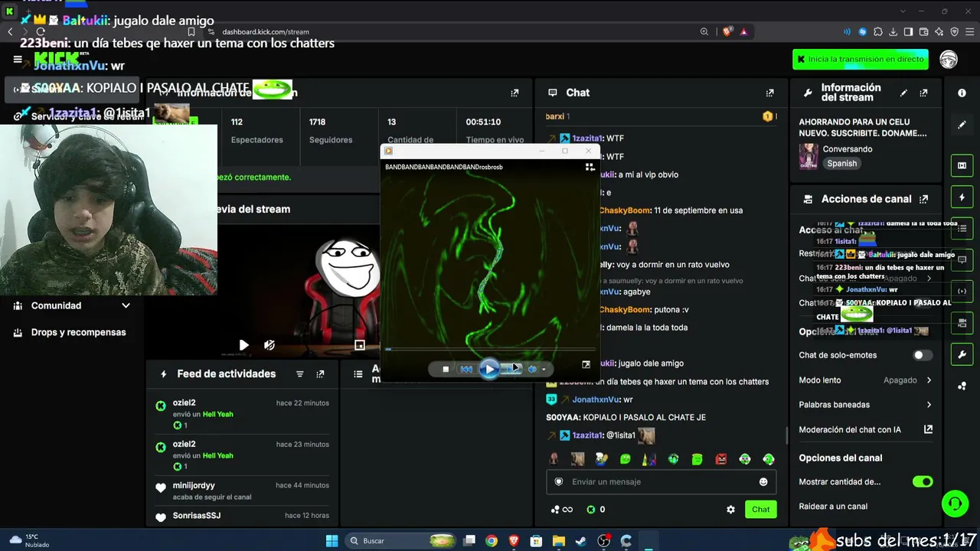Pop out the Feed de actividades panel

(320, 374)
